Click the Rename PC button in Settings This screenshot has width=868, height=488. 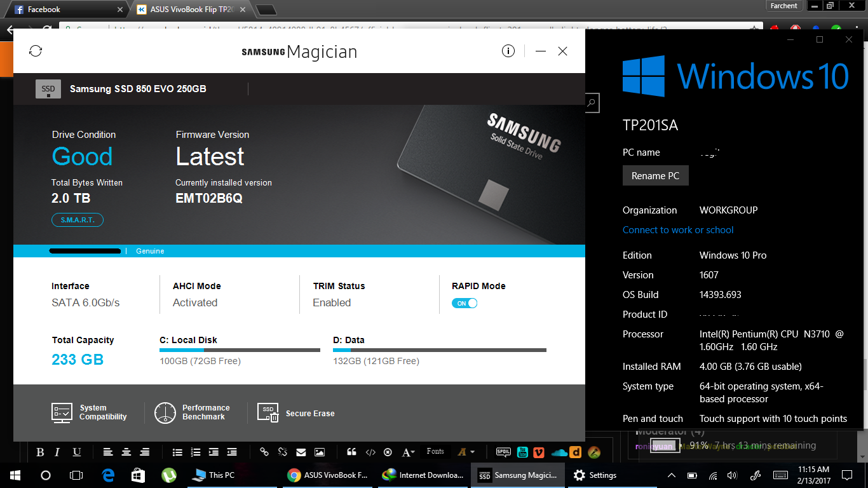(x=655, y=175)
